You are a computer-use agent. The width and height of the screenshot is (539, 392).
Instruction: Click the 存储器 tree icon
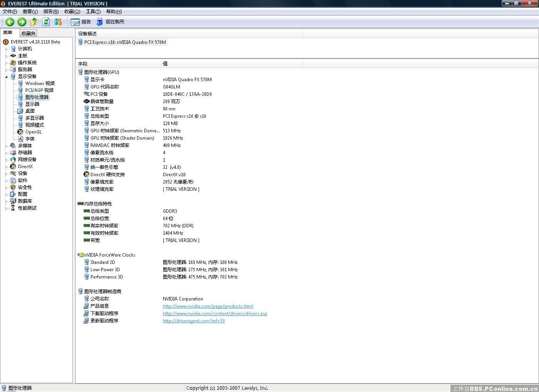pos(13,153)
